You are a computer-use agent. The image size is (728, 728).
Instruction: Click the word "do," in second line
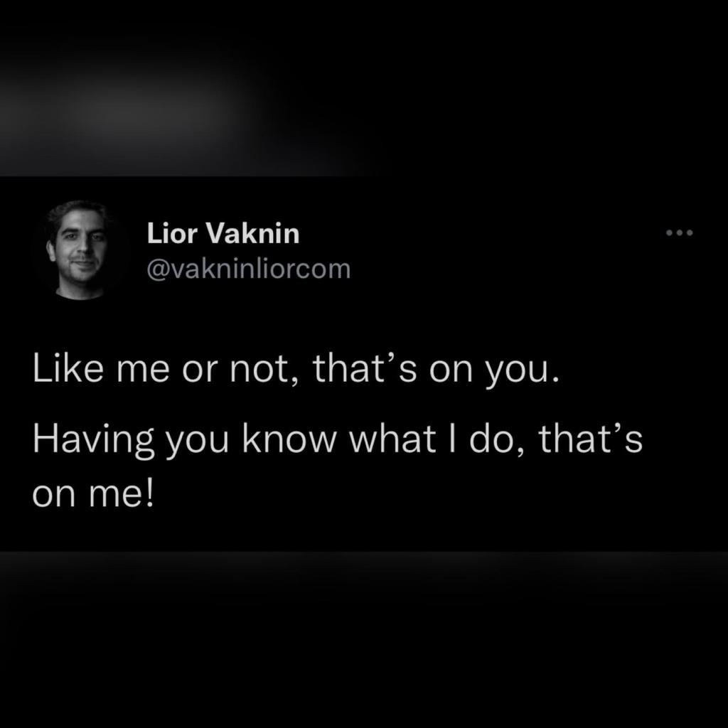497,439
